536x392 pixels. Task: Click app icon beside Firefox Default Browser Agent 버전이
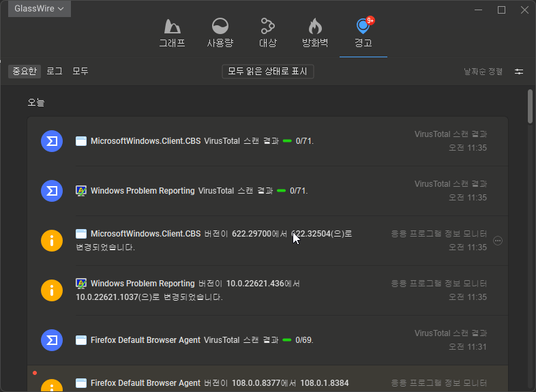click(x=81, y=383)
